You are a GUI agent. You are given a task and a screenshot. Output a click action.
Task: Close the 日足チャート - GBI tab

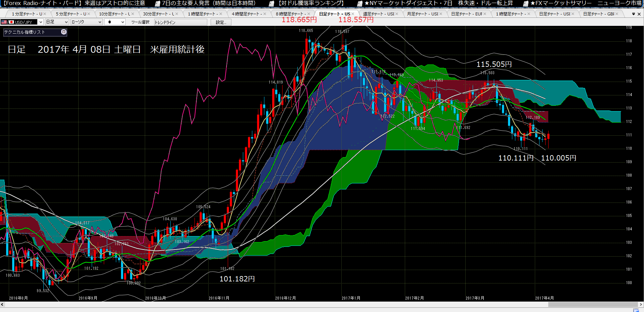pyautogui.click(x=617, y=14)
